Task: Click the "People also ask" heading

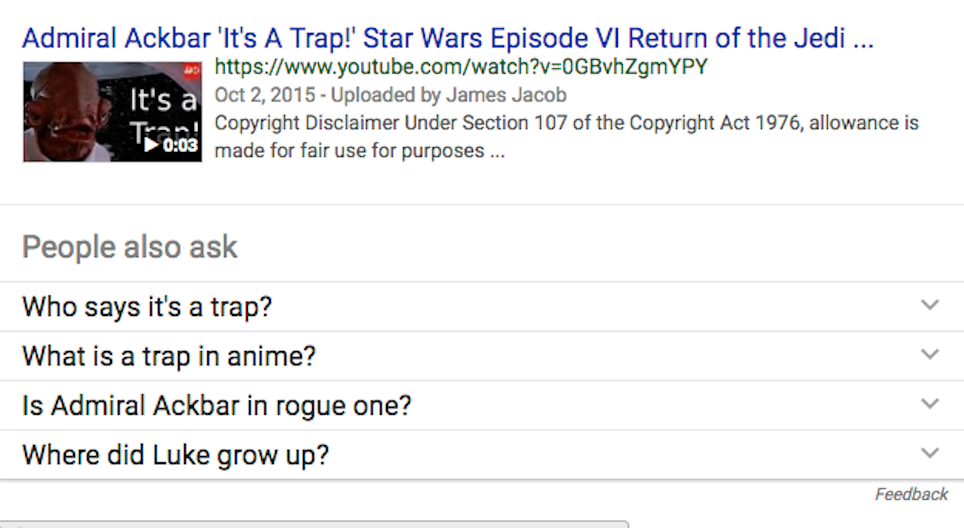Action: pyautogui.click(x=130, y=247)
